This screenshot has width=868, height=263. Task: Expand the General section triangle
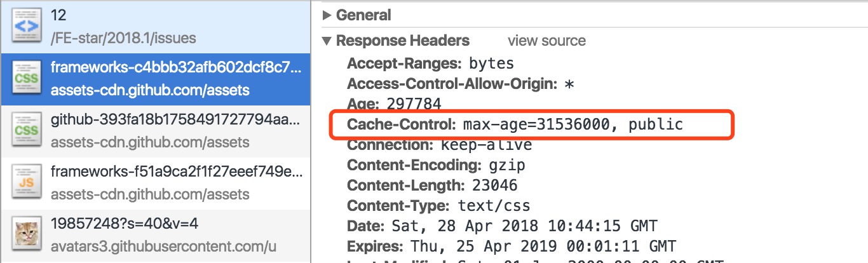click(x=327, y=15)
